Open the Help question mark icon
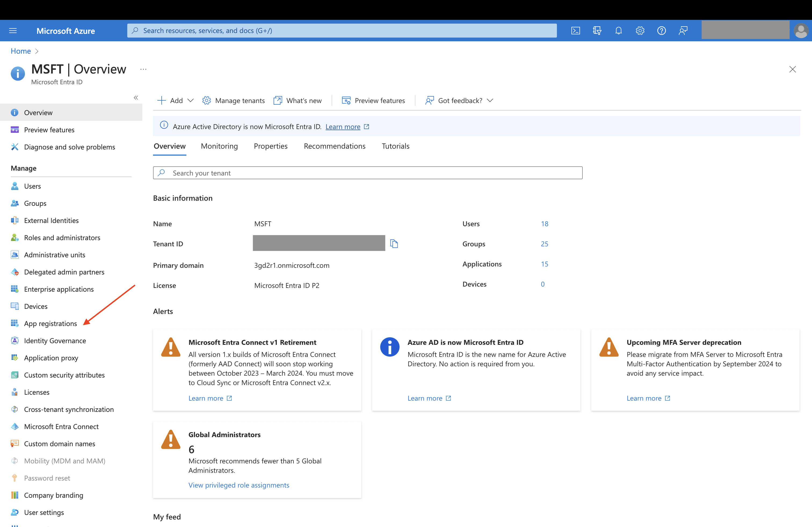Screen dimensions: 812x527 [x=662, y=31]
